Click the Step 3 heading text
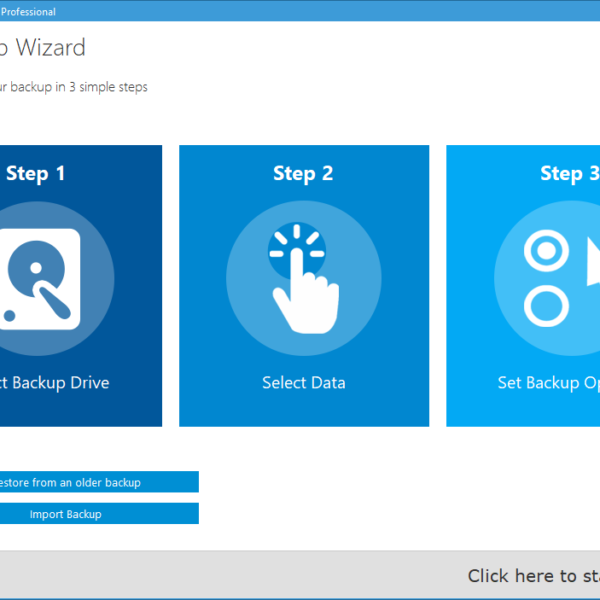600x600 pixels. [570, 174]
